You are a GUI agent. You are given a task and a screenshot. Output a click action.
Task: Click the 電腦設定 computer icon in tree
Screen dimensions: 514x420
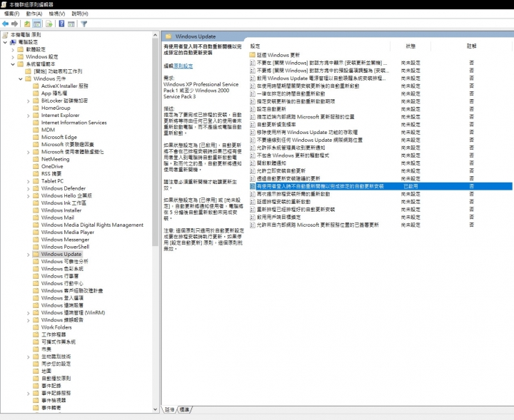click(13, 42)
